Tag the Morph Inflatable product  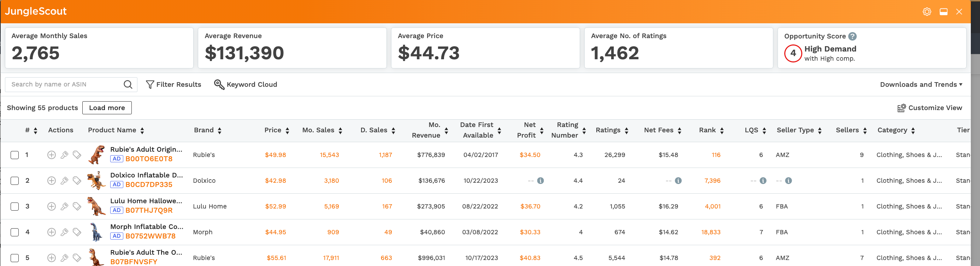tap(77, 232)
